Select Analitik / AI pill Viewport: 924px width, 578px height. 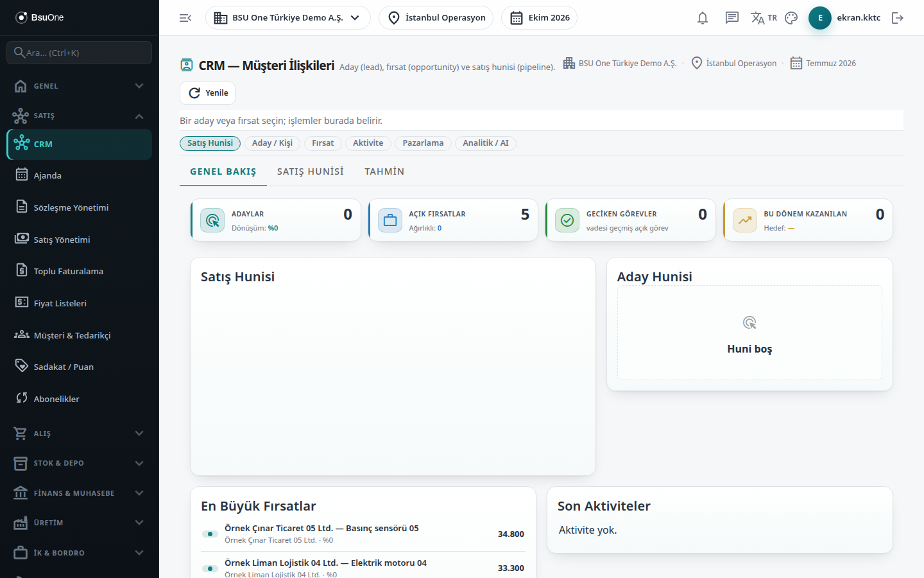pos(486,143)
